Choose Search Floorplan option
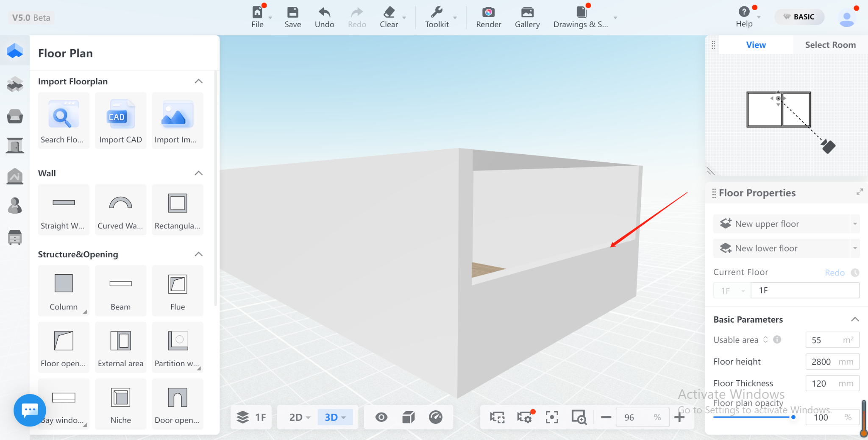Screen dimensions: 868x440 point(64,121)
